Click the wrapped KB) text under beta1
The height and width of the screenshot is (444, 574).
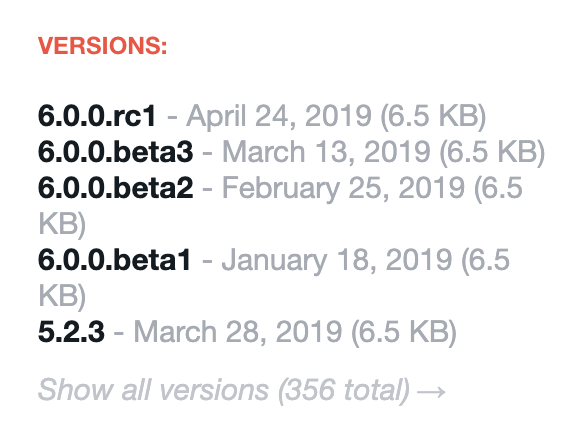tap(62, 296)
